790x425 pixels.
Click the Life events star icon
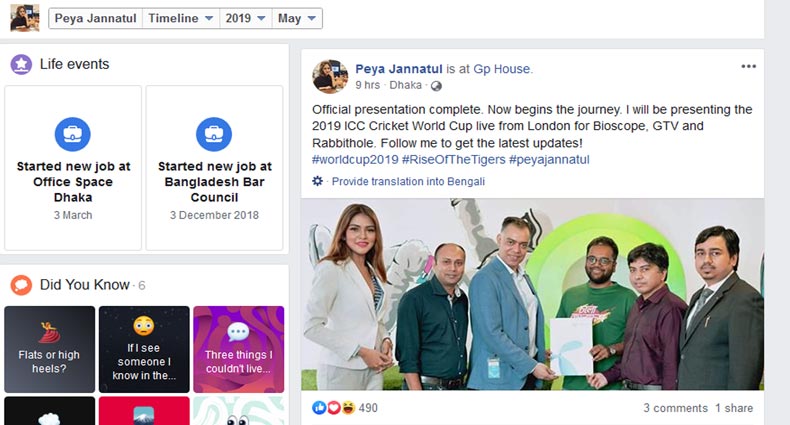(21, 64)
